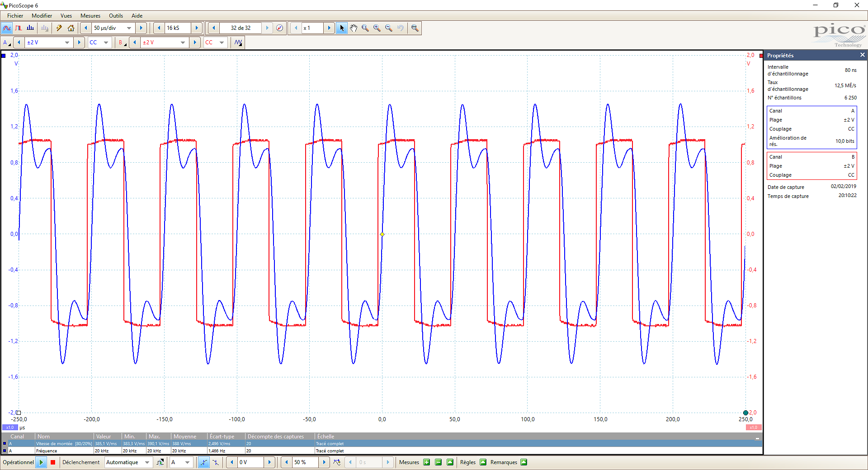Image resolution: width=868 pixels, height=470 pixels.
Task: Open the Fichier menu
Action: point(15,16)
